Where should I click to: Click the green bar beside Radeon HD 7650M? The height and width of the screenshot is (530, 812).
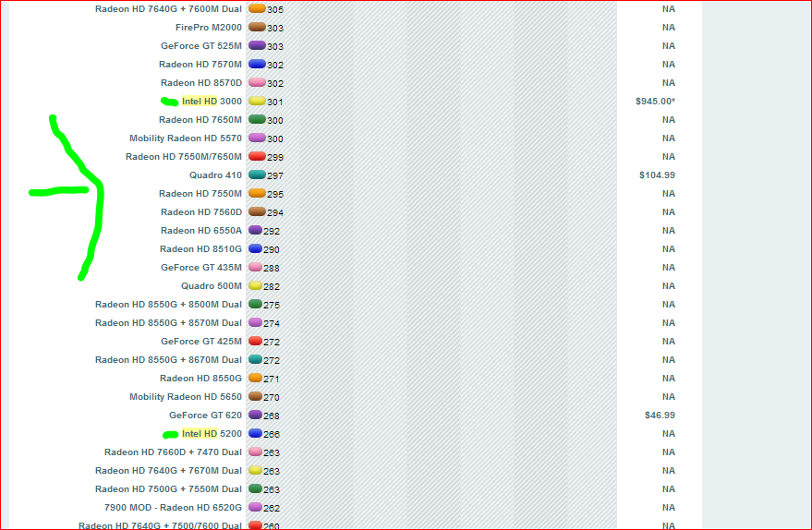tap(257, 119)
